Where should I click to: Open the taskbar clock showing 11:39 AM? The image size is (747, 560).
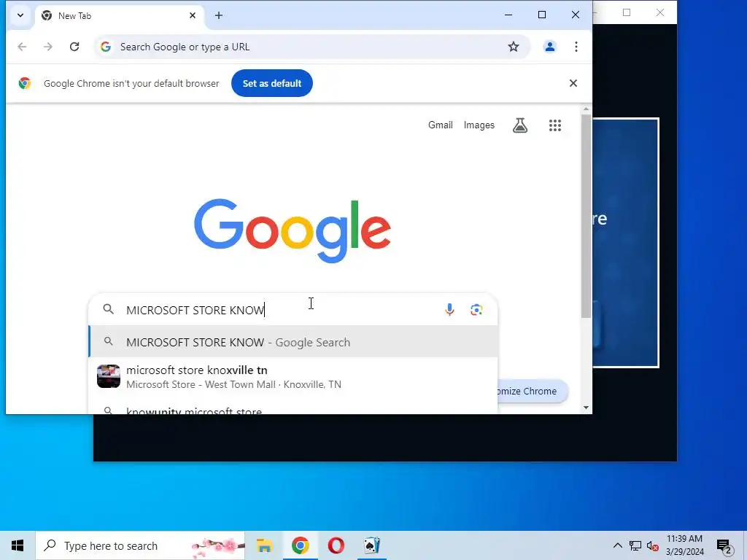point(684,545)
